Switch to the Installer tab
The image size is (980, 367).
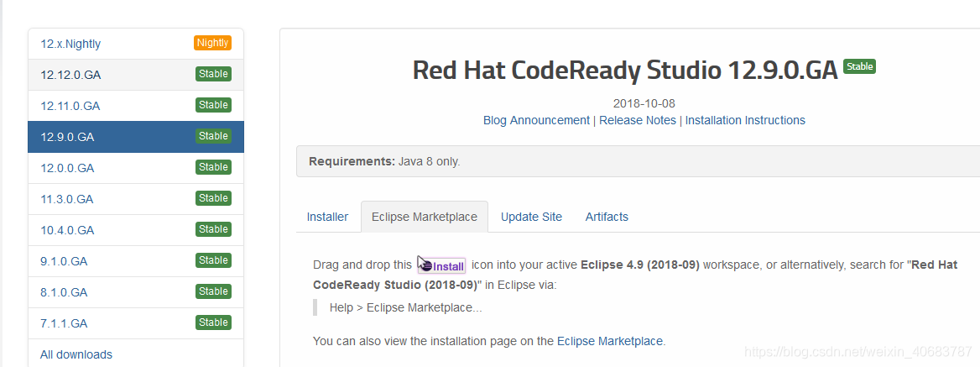[x=327, y=217]
